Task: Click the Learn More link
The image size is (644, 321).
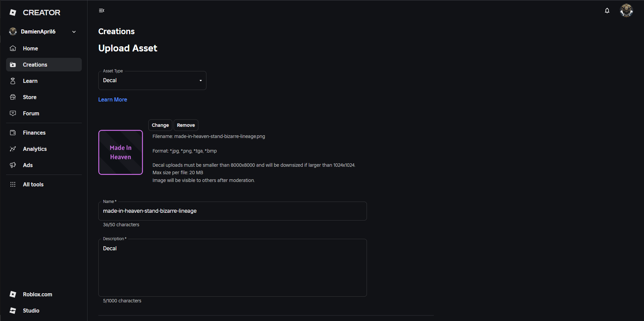Action: point(113,99)
